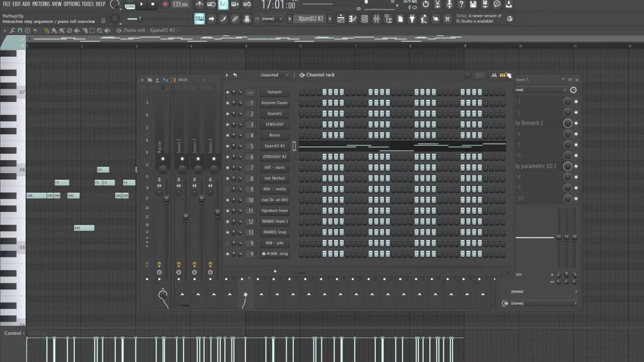
Task: Open the plugin picker plug icon
Action: coord(412,19)
